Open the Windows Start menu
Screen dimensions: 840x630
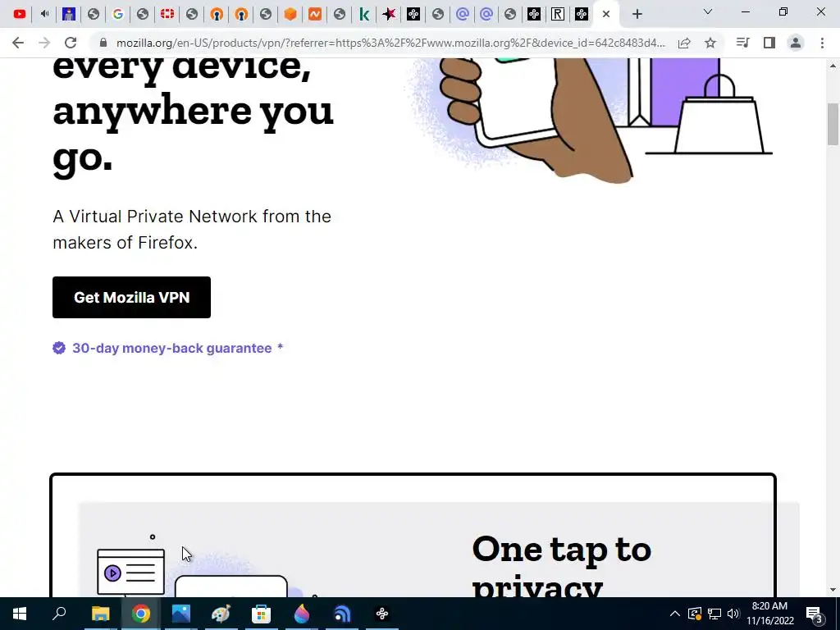click(20, 614)
